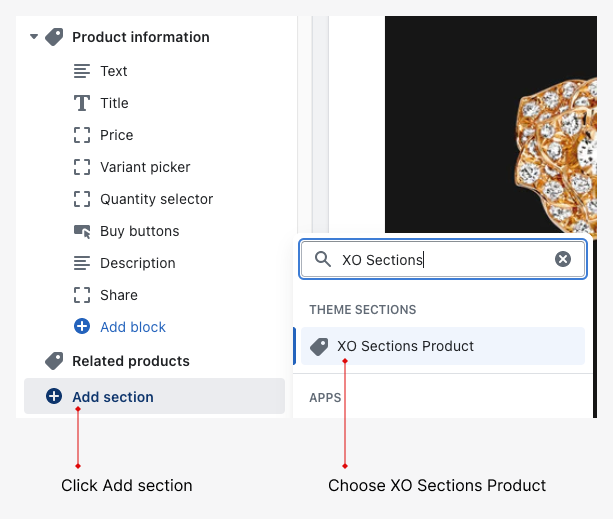Click the Share block icon

coord(82,295)
